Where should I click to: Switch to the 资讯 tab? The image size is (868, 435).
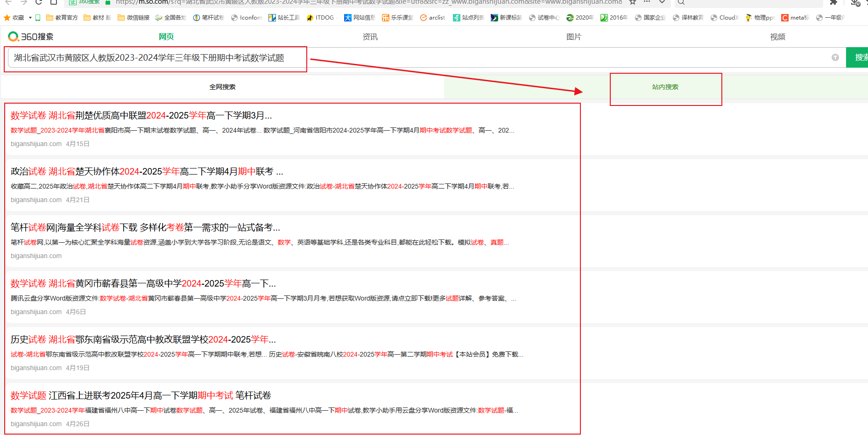point(370,37)
